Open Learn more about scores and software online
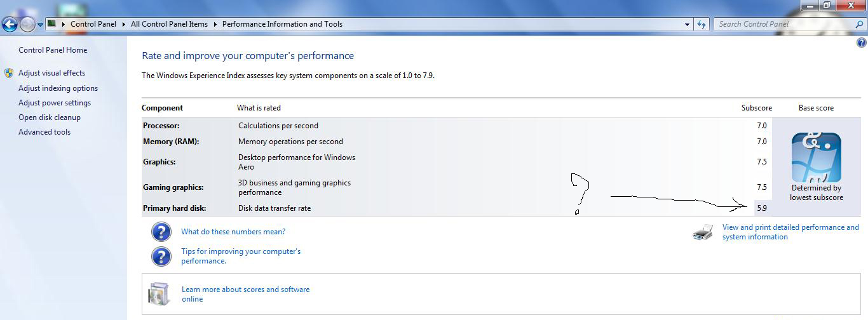The width and height of the screenshot is (868, 320). click(x=246, y=294)
